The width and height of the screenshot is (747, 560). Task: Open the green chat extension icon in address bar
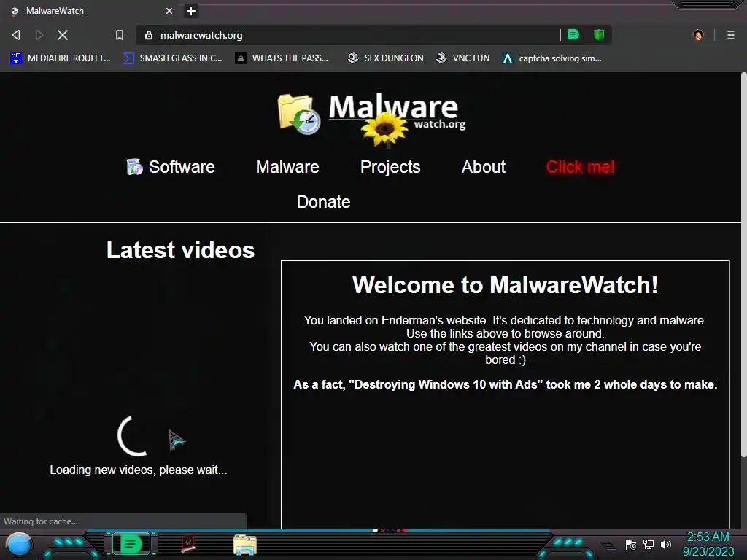coord(573,34)
